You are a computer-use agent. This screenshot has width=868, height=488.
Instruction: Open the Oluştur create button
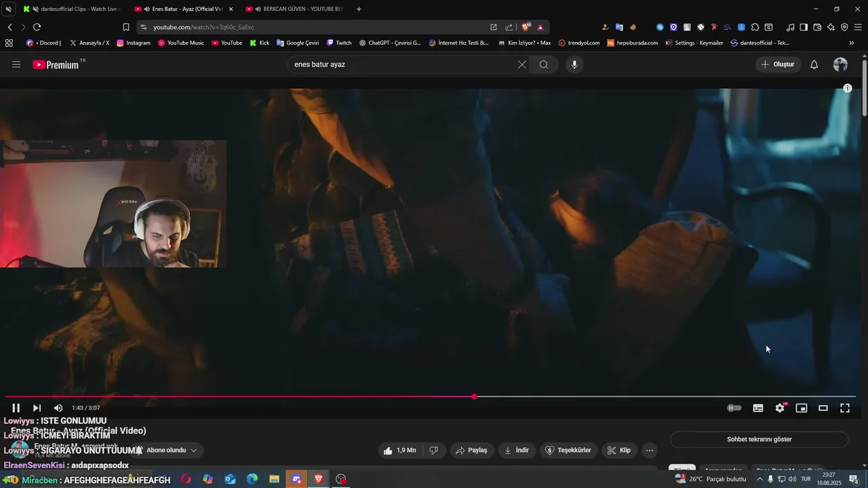778,64
